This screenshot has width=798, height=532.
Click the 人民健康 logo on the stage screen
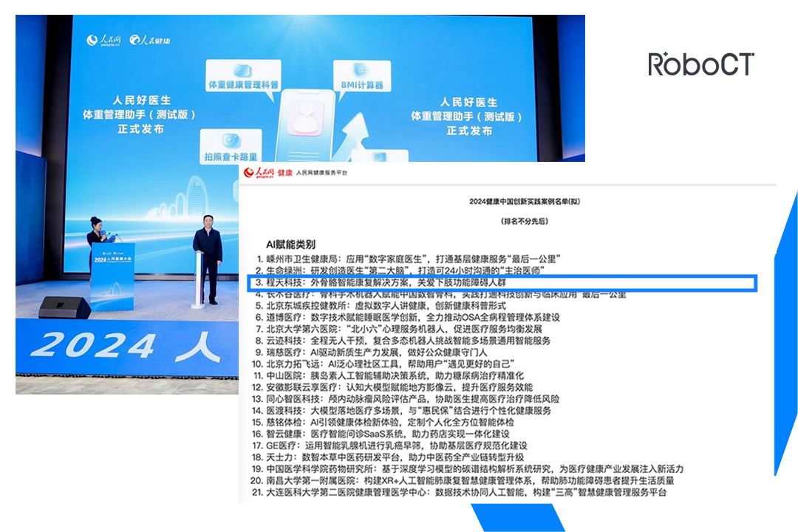[150, 40]
